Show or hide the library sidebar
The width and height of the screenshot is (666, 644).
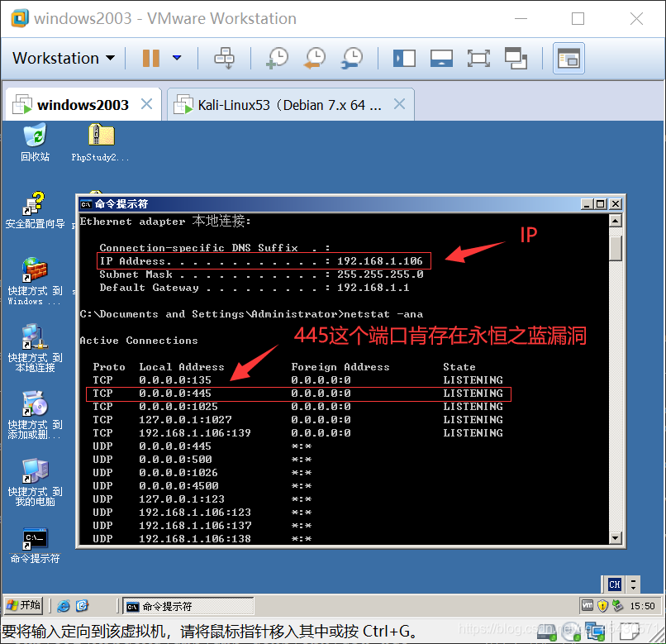(x=404, y=58)
